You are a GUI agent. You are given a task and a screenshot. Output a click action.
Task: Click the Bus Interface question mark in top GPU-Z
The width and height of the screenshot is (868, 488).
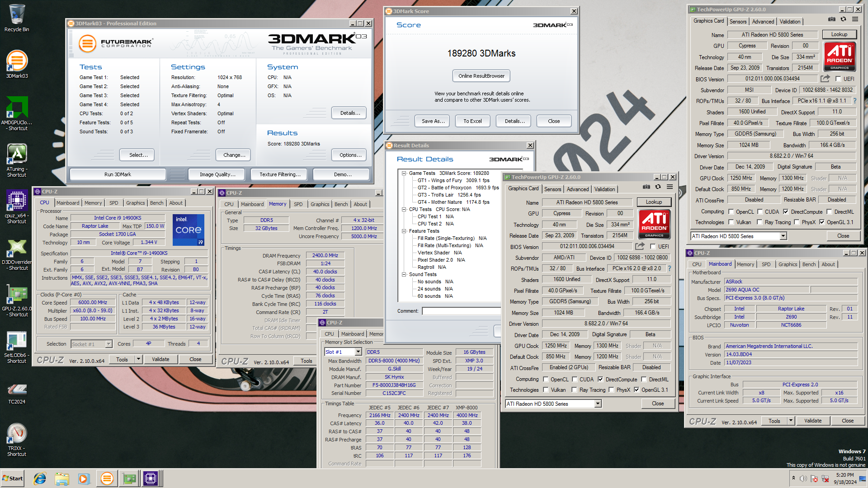[x=855, y=101]
